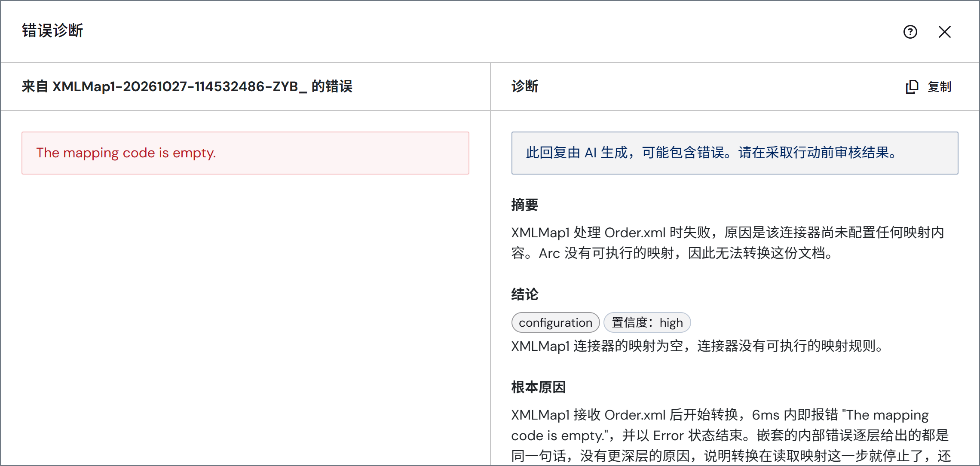The width and height of the screenshot is (980, 466).
Task: Copy diagnosis using the 复制 label
Action: (x=939, y=87)
